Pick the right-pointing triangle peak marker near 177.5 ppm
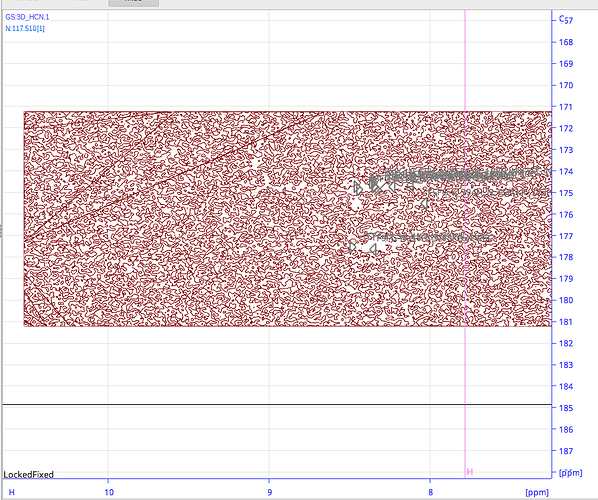The width and height of the screenshot is (598, 500). [x=352, y=247]
